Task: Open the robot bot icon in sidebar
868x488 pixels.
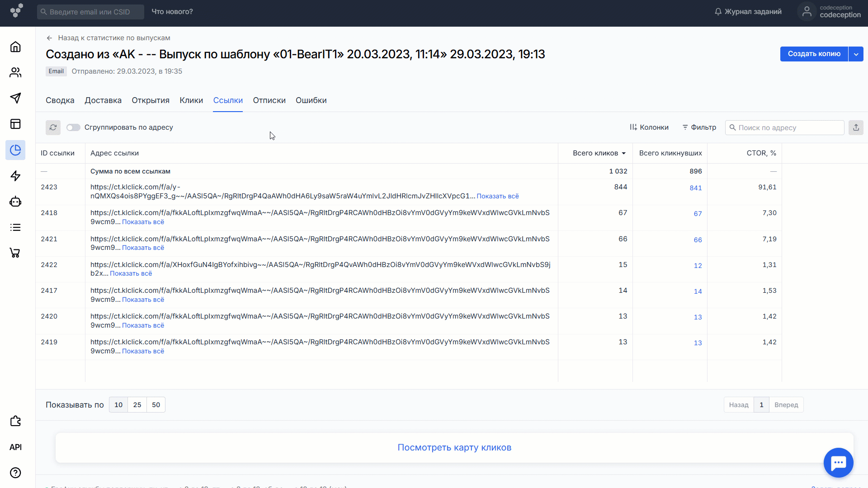Action: (x=15, y=202)
